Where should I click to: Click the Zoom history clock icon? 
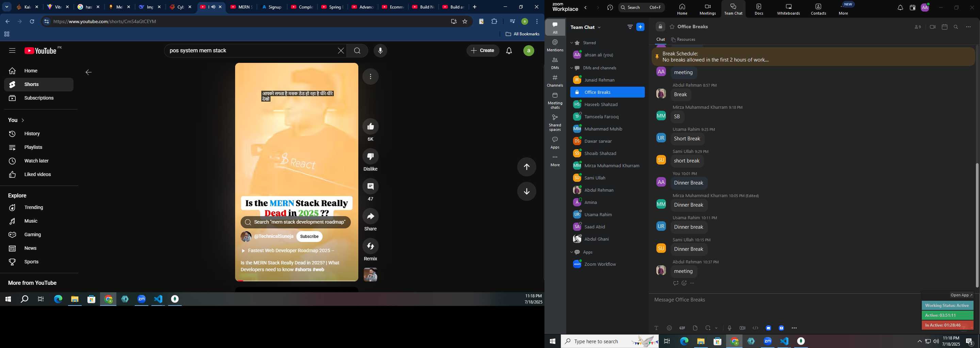610,7
